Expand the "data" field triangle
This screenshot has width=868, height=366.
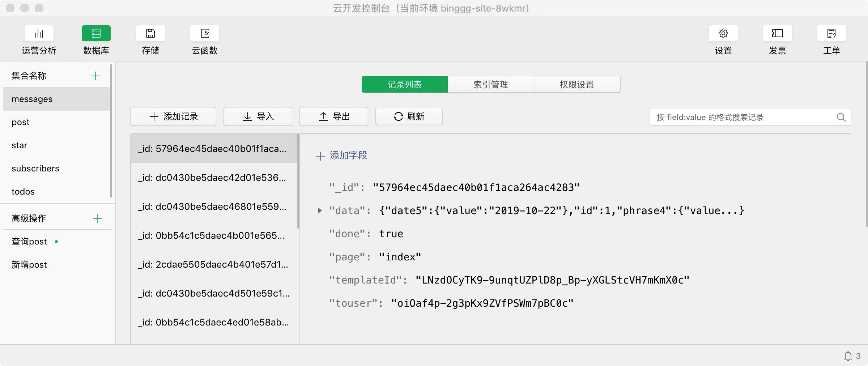pyautogui.click(x=320, y=210)
